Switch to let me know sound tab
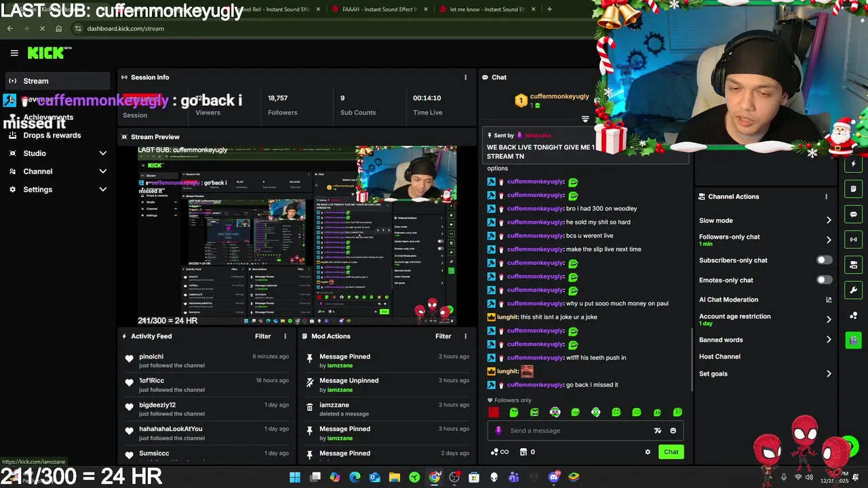The image size is (868, 488). pyautogui.click(x=488, y=9)
